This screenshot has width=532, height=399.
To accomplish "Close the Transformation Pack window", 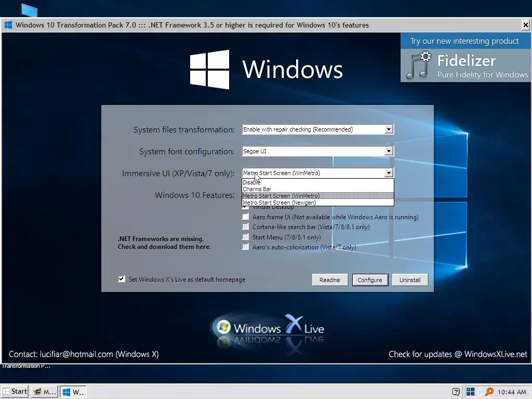I will pyautogui.click(x=525, y=25).
